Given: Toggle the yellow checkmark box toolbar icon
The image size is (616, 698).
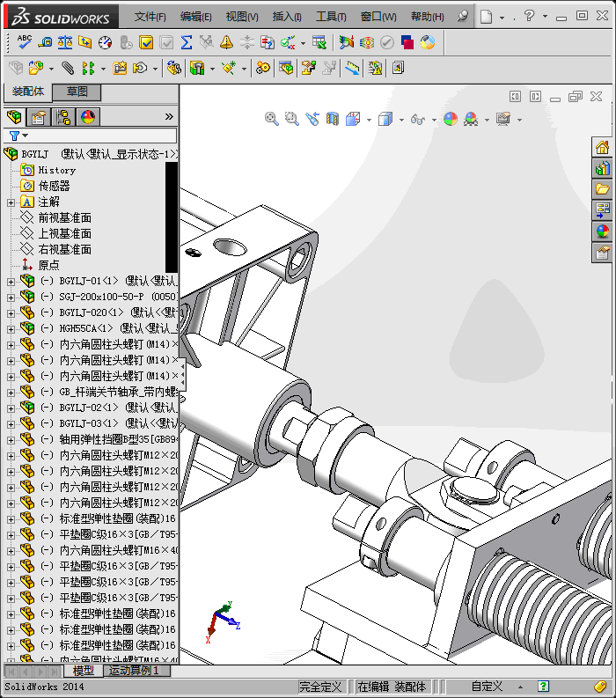Looking at the screenshot, I should point(146,42).
